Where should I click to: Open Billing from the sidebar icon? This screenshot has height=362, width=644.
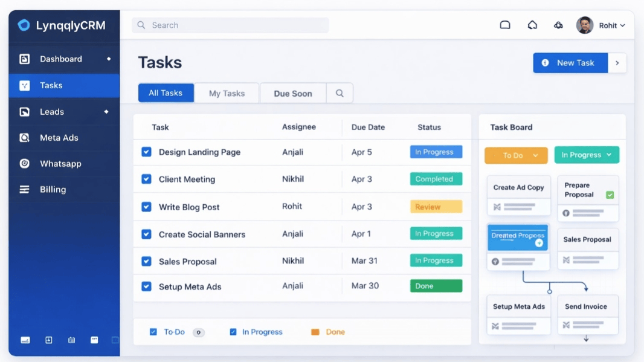[x=24, y=190]
